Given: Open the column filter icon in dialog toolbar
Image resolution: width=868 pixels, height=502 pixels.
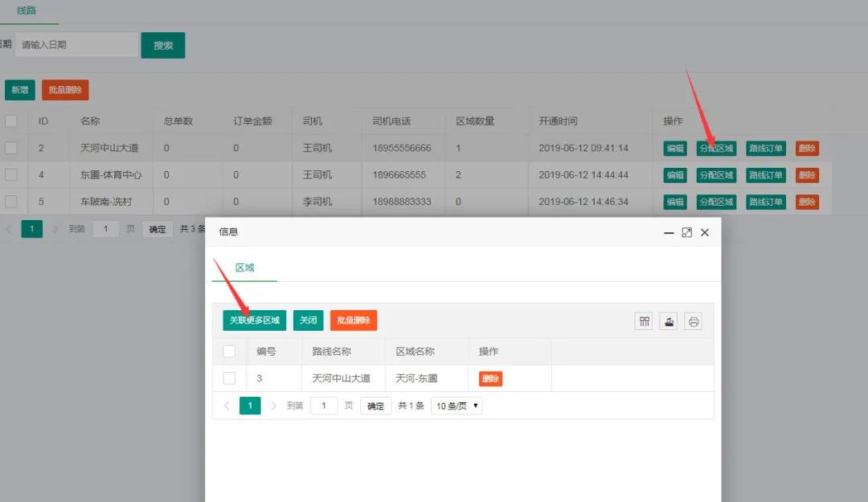Looking at the screenshot, I should 645,321.
